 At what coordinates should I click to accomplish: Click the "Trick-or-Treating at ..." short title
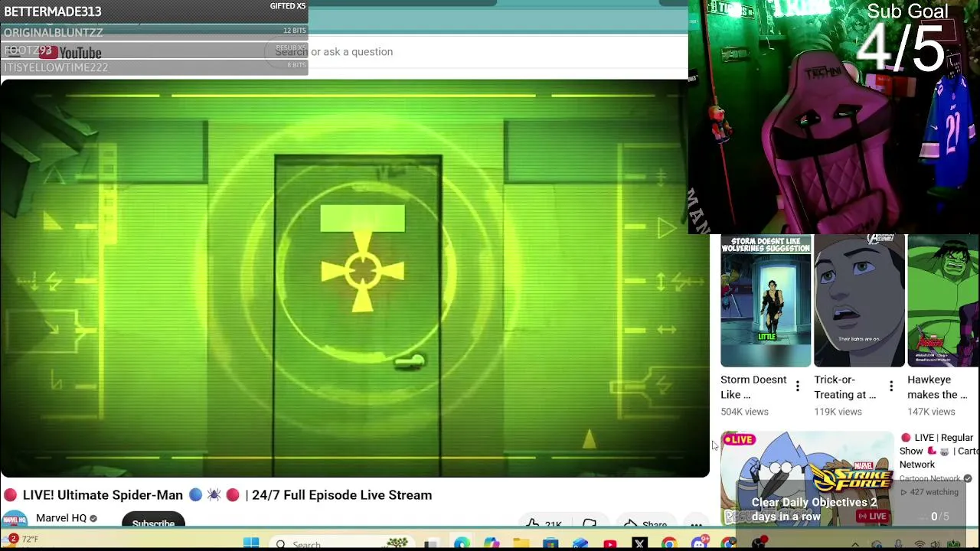(844, 387)
